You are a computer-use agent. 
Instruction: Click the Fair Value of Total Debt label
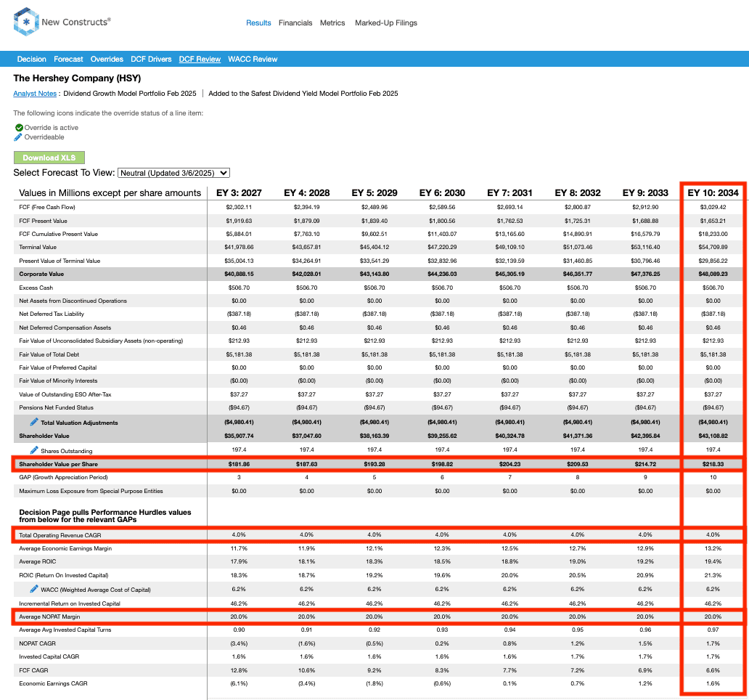pos(49,354)
